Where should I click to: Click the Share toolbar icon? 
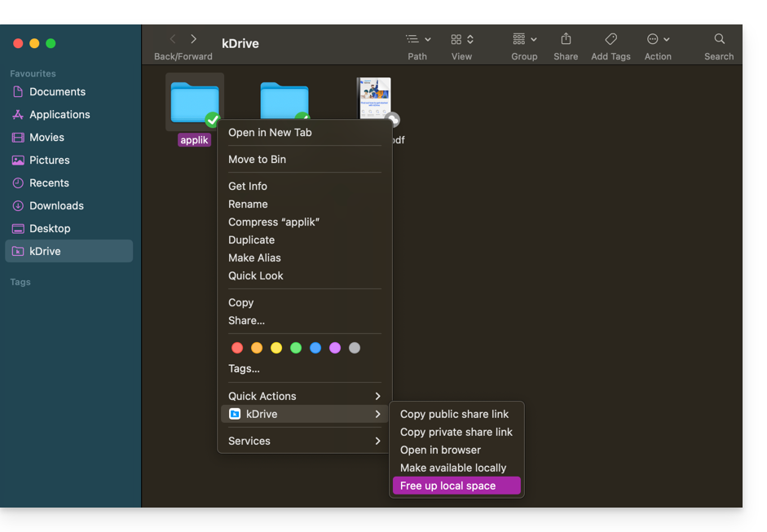pos(566,39)
